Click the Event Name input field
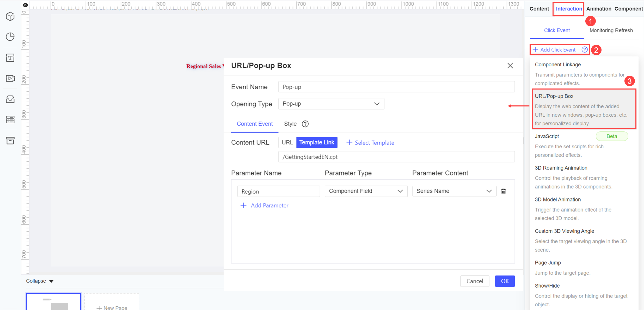This screenshot has height=310, width=644. pos(396,87)
